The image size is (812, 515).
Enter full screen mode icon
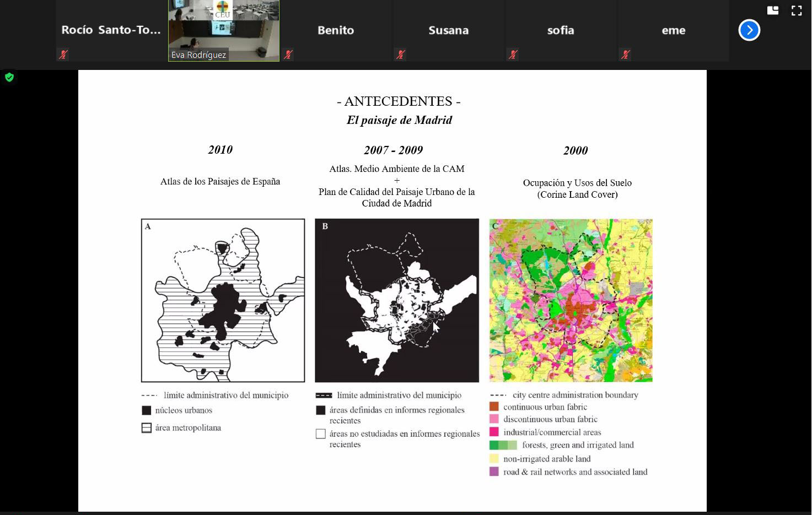coord(797,10)
